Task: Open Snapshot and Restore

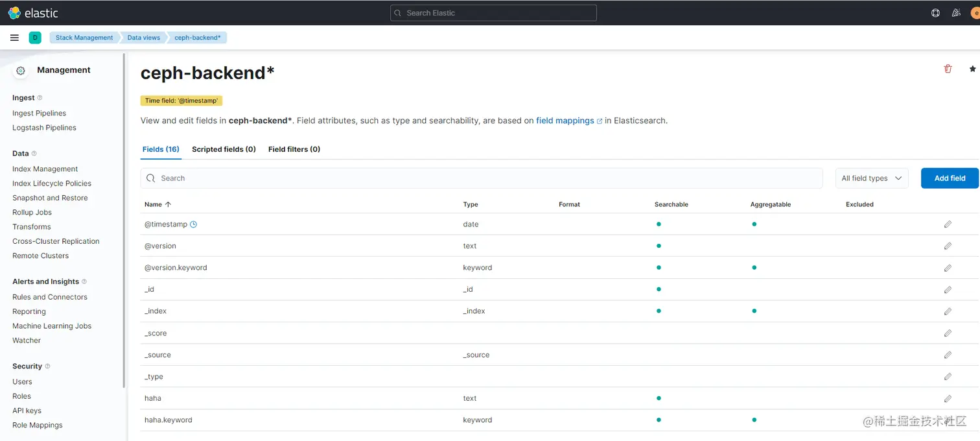Action: point(50,198)
